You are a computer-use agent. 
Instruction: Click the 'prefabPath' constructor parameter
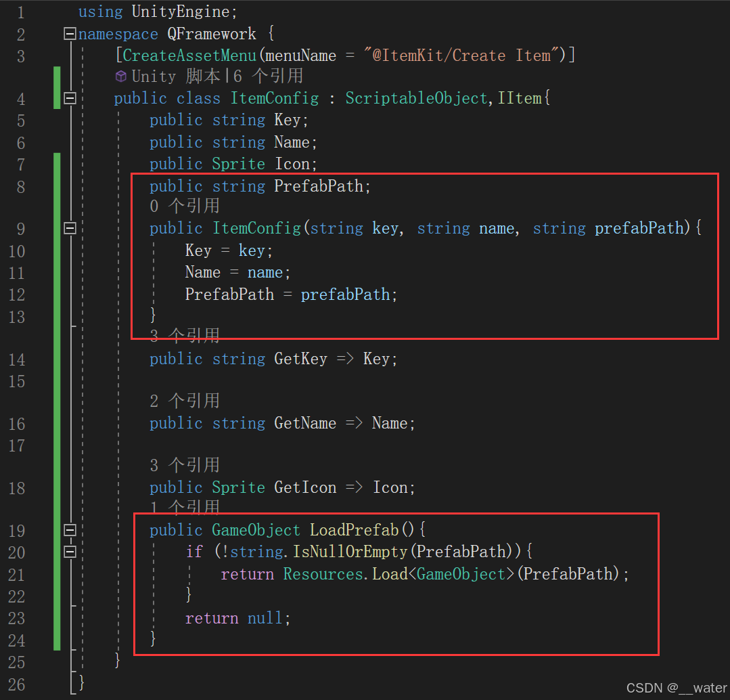(639, 228)
